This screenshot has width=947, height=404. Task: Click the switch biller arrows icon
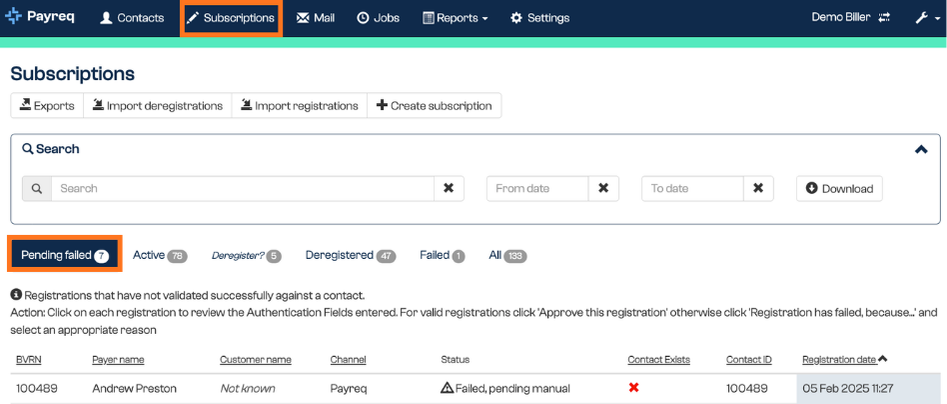pyautogui.click(x=884, y=18)
